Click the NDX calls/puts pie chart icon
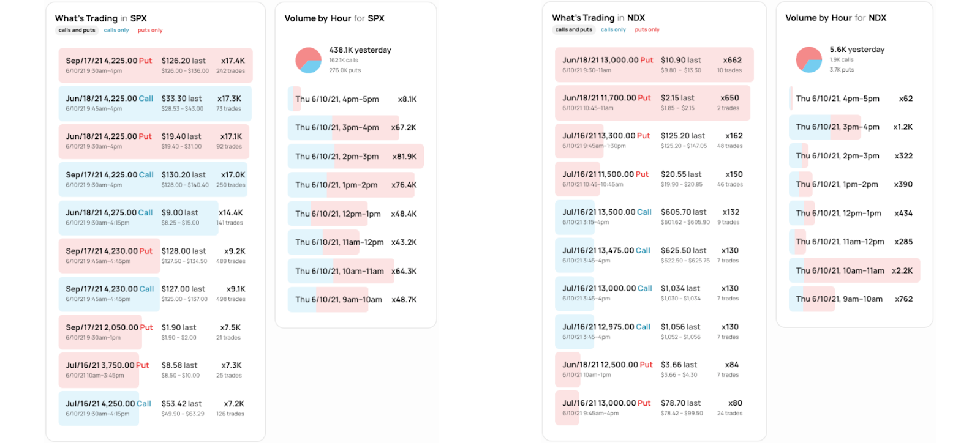Screen dimensions: 980x443 pyautogui.click(x=809, y=59)
